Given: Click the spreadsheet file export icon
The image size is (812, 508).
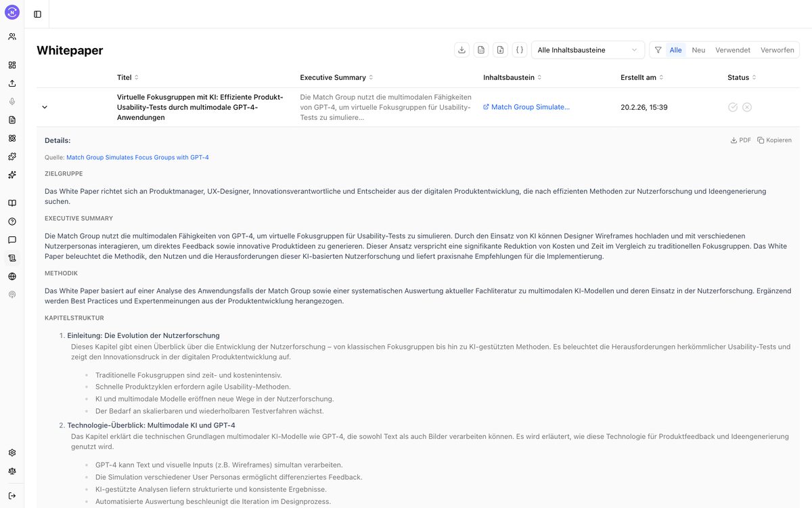Looking at the screenshot, I should [x=481, y=49].
